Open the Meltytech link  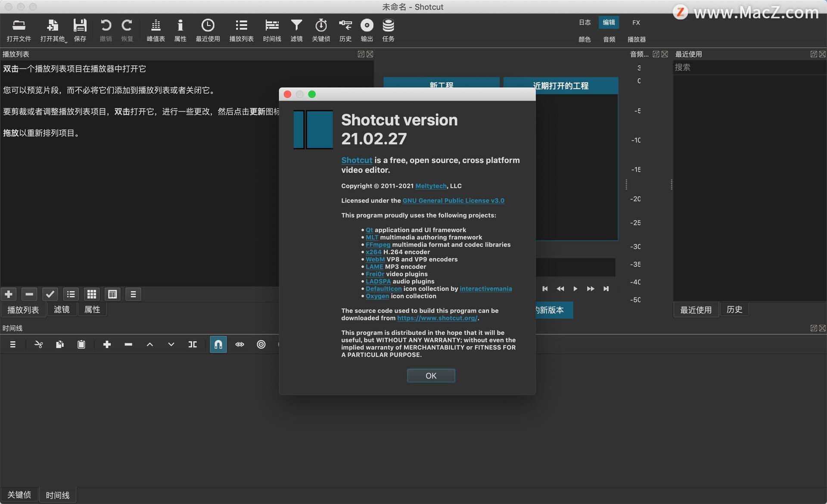[431, 186]
